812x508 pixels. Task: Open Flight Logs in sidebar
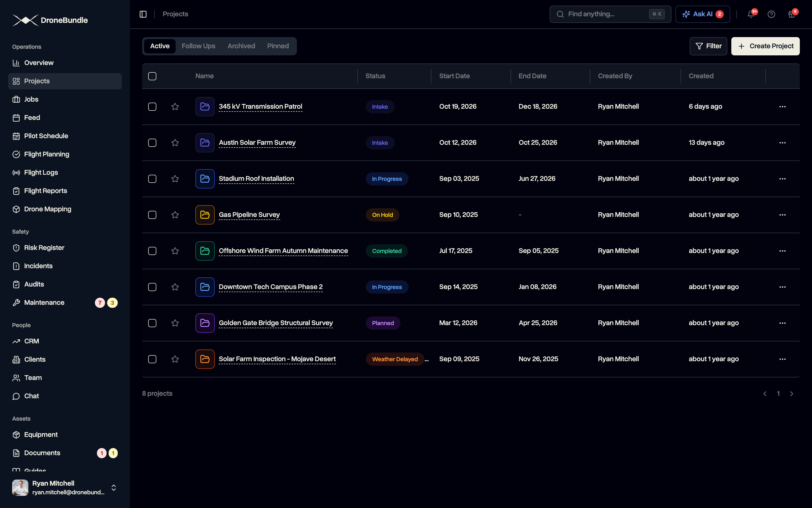point(65,173)
